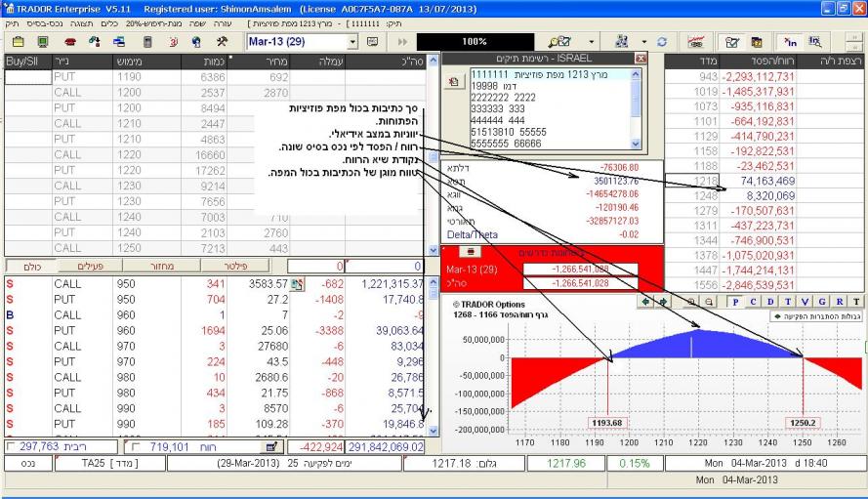This screenshot has width=868, height=499.
Task: Open the תיק menu
Action: (12, 23)
